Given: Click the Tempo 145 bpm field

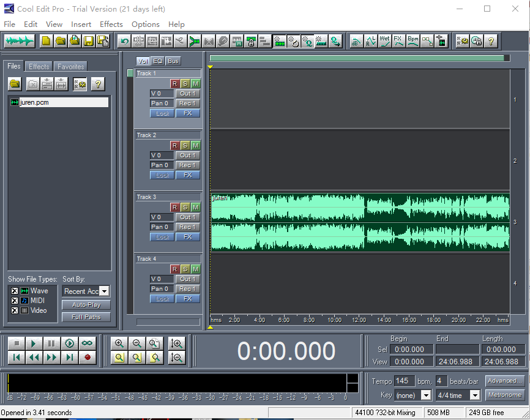Looking at the screenshot, I should [x=405, y=381].
